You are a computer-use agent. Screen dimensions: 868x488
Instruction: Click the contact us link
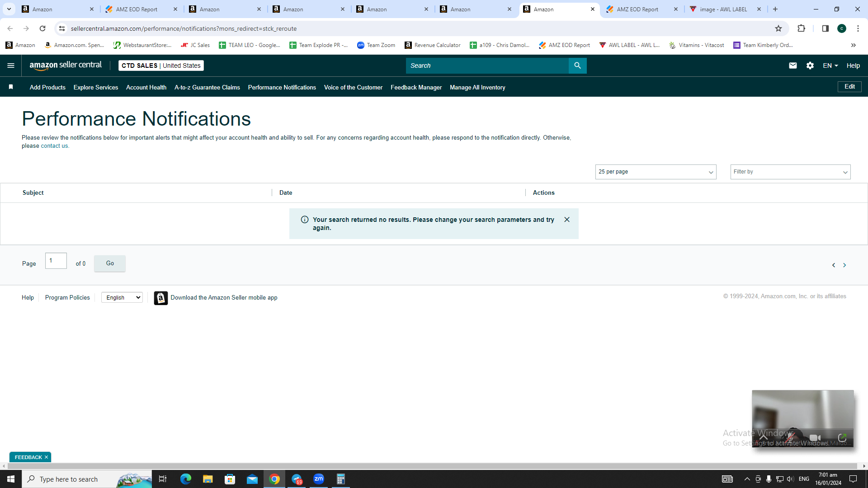point(54,146)
